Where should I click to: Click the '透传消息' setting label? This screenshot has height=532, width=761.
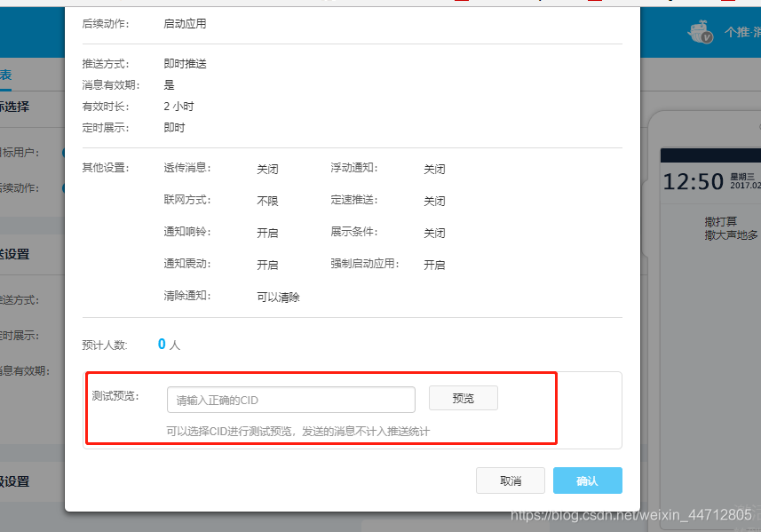(186, 168)
